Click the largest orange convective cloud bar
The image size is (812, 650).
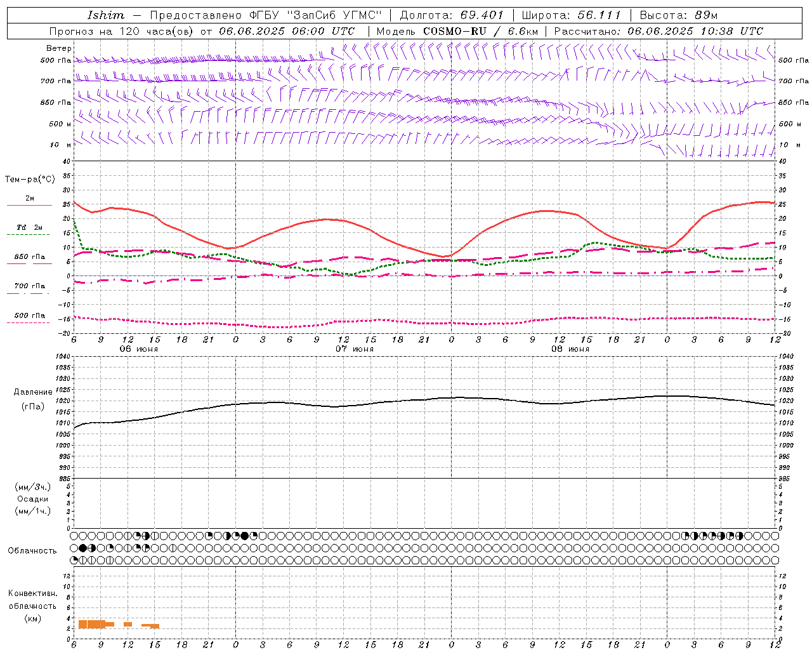click(92, 625)
